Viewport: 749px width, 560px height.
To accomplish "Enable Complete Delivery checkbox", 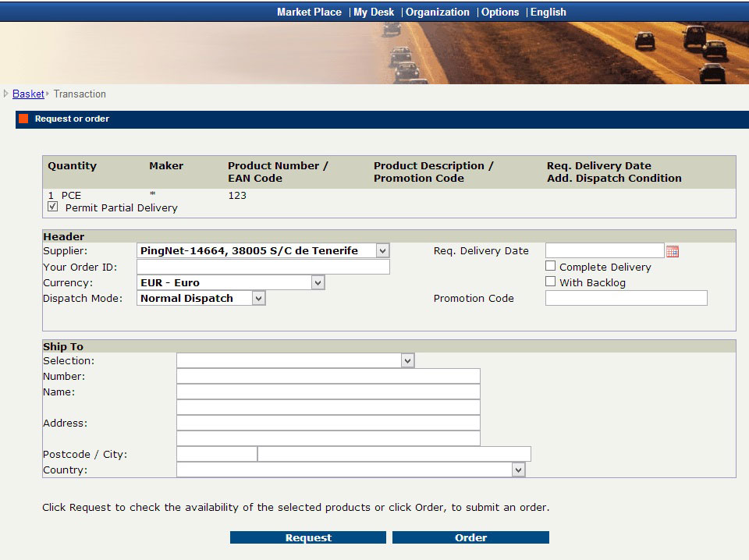I will pos(550,266).
